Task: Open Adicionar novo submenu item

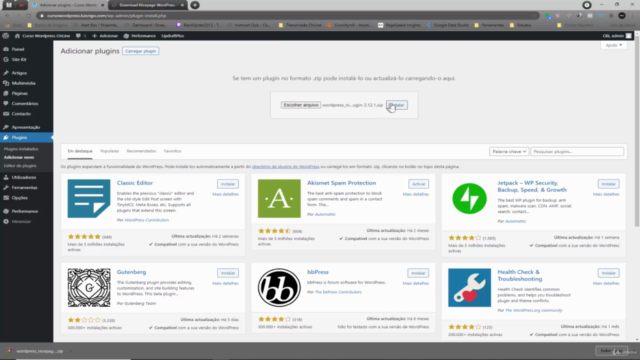Action: [x=19, y=158]
